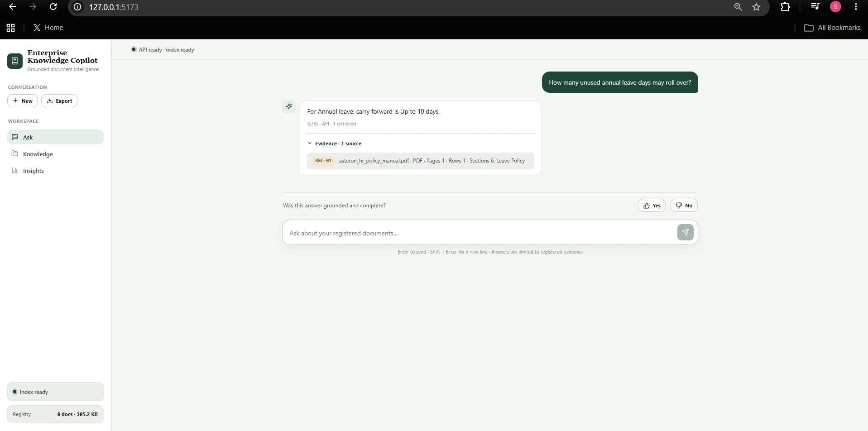Viewport: 868px width, 431px height.
Task: Open the All Bookmarks folder
Action: point(832,28)
